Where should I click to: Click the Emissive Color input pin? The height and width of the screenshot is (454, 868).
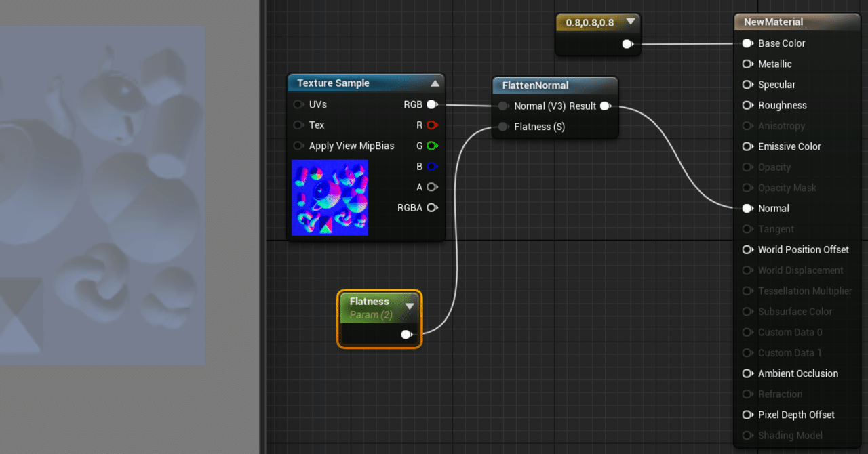[748, 146]
